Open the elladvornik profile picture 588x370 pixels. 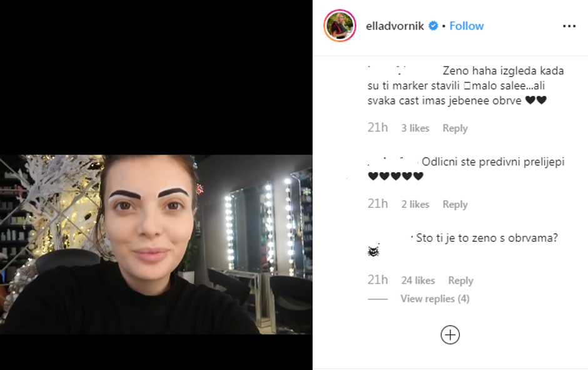pos(340,26)
